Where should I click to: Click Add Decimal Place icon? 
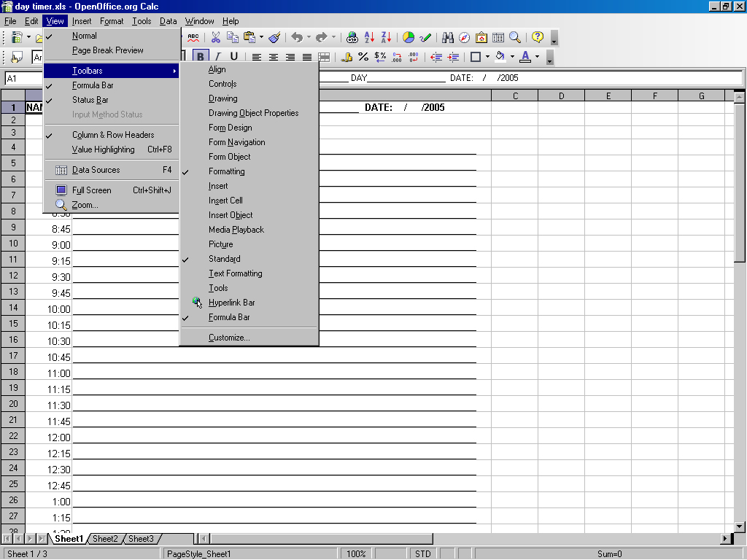click(397, 57)
